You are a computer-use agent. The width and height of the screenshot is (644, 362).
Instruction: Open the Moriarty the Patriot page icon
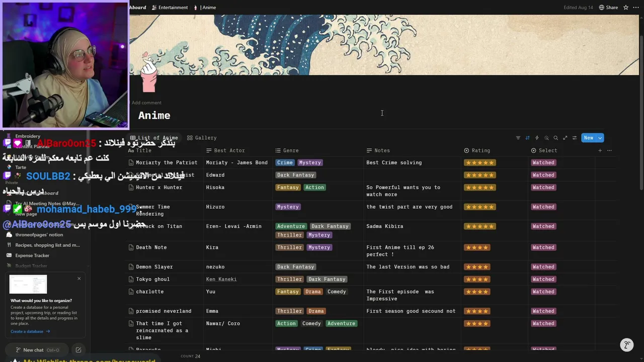[131, 162]
